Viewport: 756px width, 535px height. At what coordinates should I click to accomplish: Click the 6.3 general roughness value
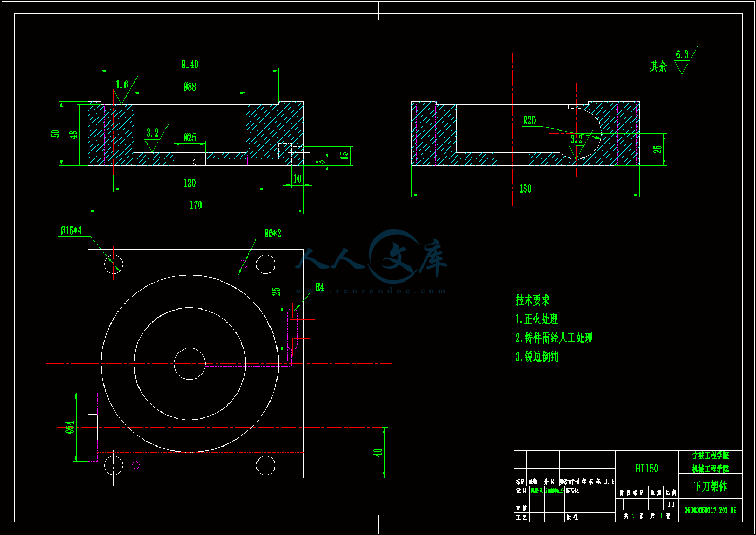coord(682,54)
